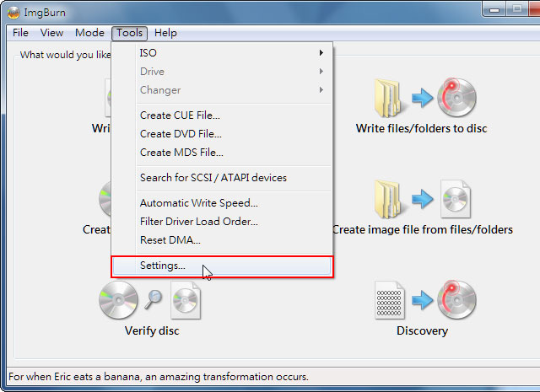Click the burning disc icon for Write files/folders
The width and height of the screenshot is (540, 392).
point(456,98)
